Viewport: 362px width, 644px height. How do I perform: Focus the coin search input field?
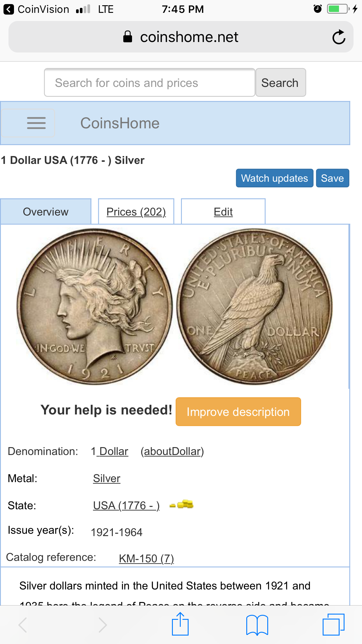[150, 83]
